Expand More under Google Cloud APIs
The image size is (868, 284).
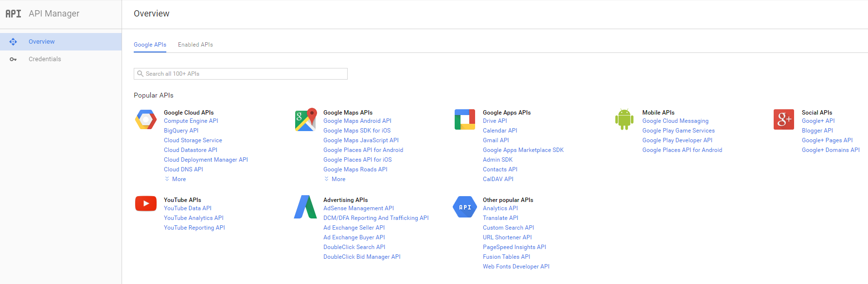(x=176, y=179)
